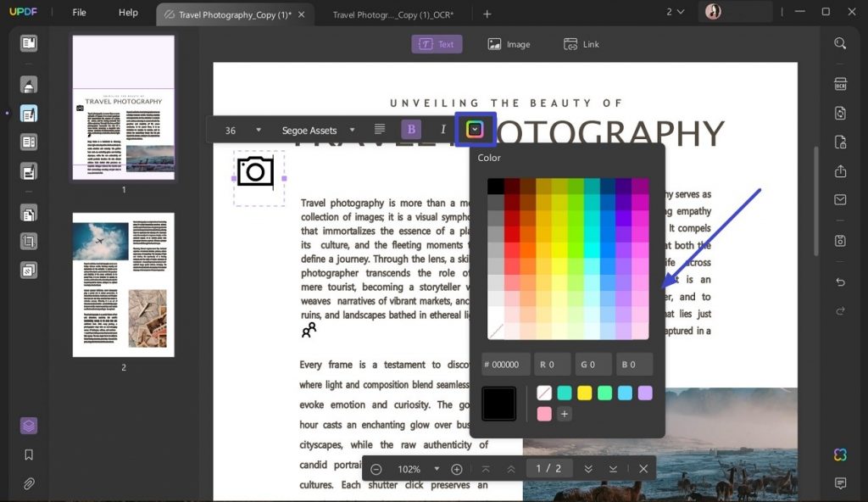Enable Text editing mode
This screenshot has width=868, height=502.
(x=437, y=44)
